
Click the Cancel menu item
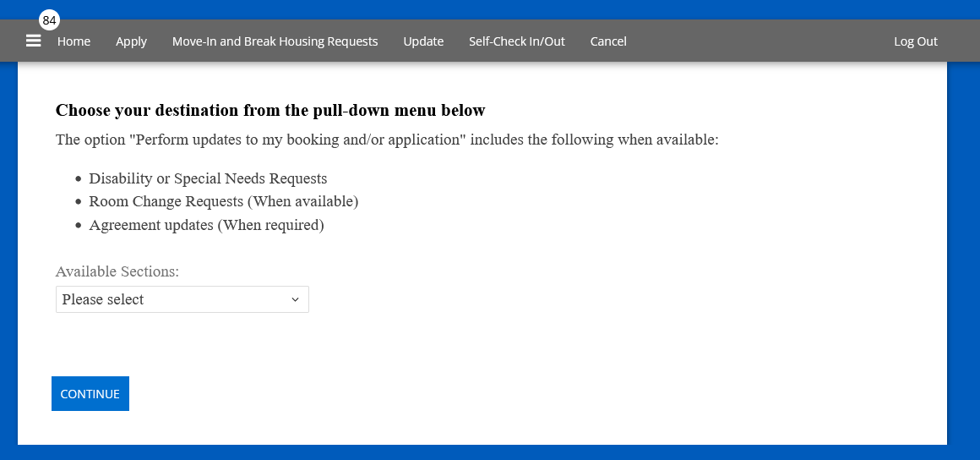[608, 41]
